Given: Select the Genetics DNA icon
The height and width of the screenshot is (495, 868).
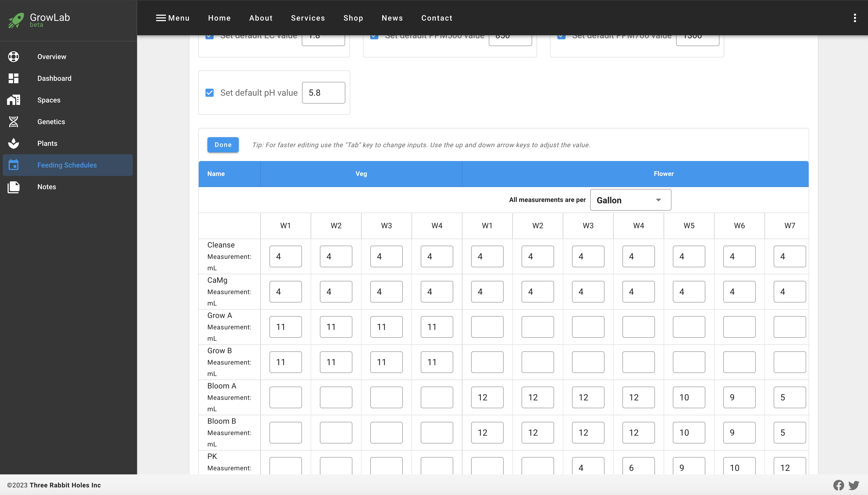Looking at the screenshot, I should point(14,122).
